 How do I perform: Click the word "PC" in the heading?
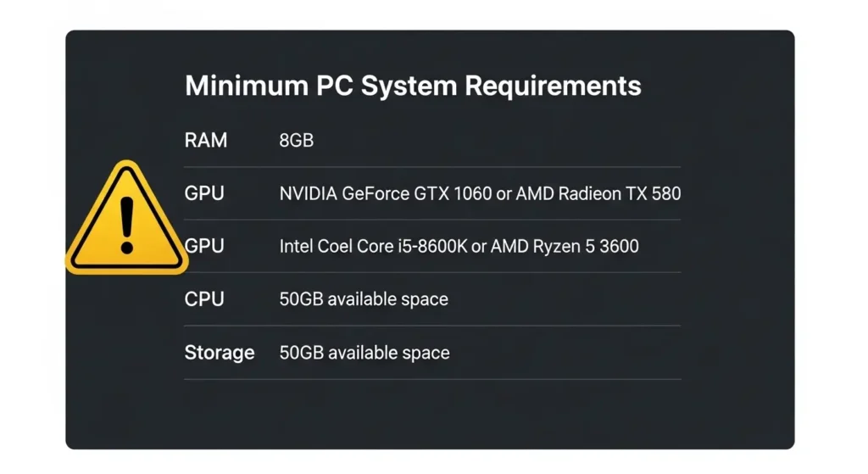[334, 86]
